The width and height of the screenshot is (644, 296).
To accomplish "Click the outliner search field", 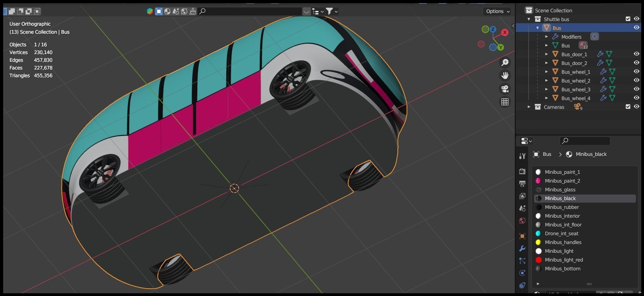I will (x=250, y=11).
